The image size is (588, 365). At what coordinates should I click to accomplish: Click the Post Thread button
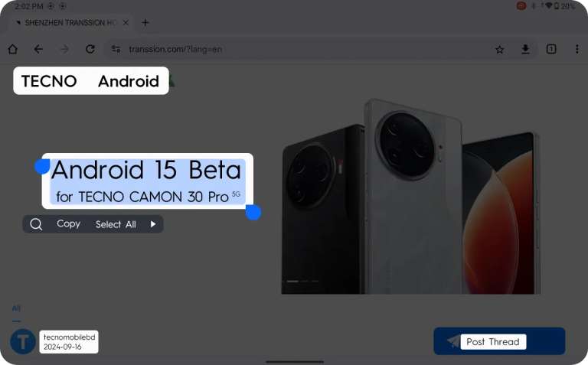click(x=499, y=341)
